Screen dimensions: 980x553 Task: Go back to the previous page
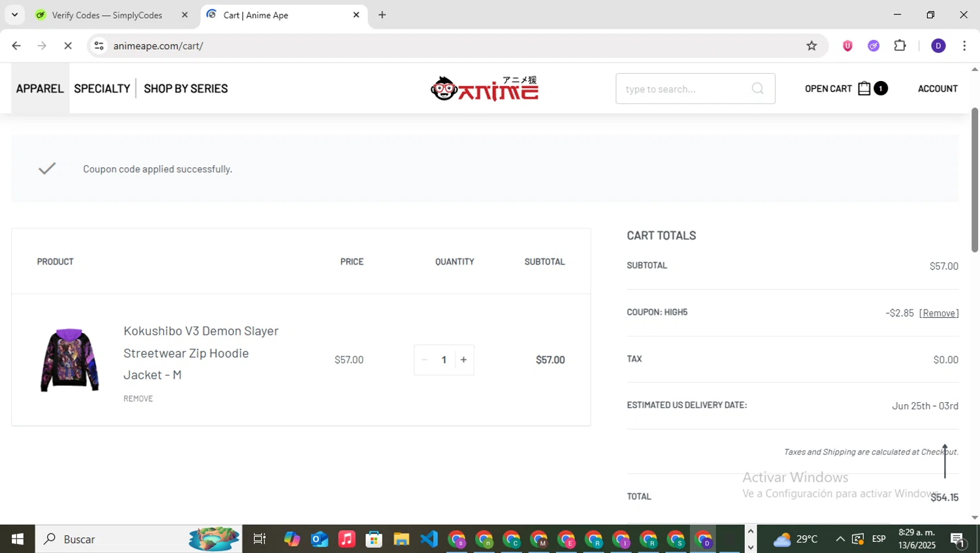[16, 46]
